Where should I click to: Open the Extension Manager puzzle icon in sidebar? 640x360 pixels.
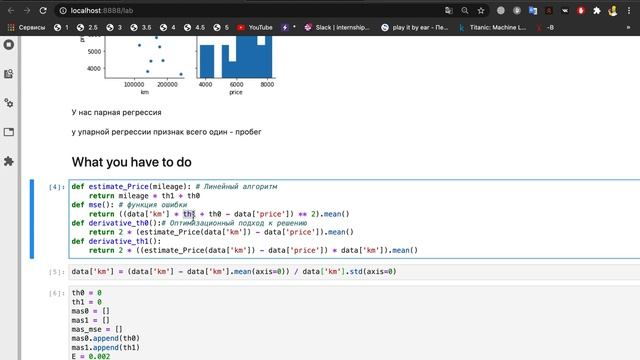tap(9, 161)
